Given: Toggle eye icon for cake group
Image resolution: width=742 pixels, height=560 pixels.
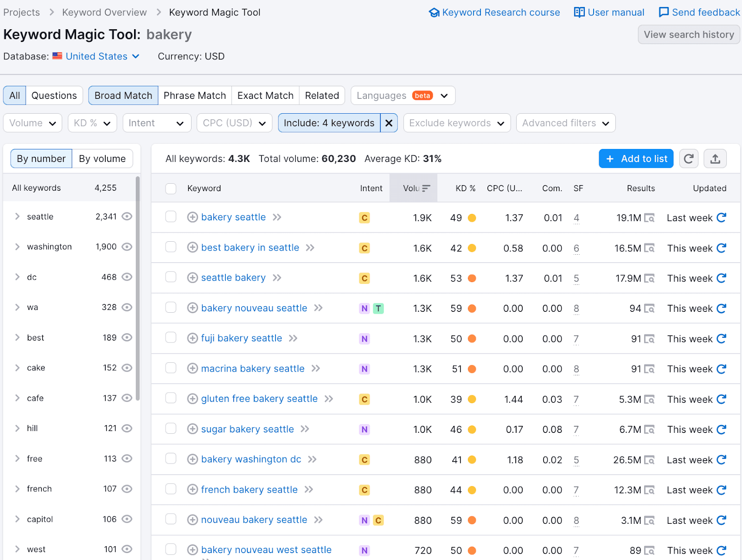Looking at the screenshot, I should point(127,367).
